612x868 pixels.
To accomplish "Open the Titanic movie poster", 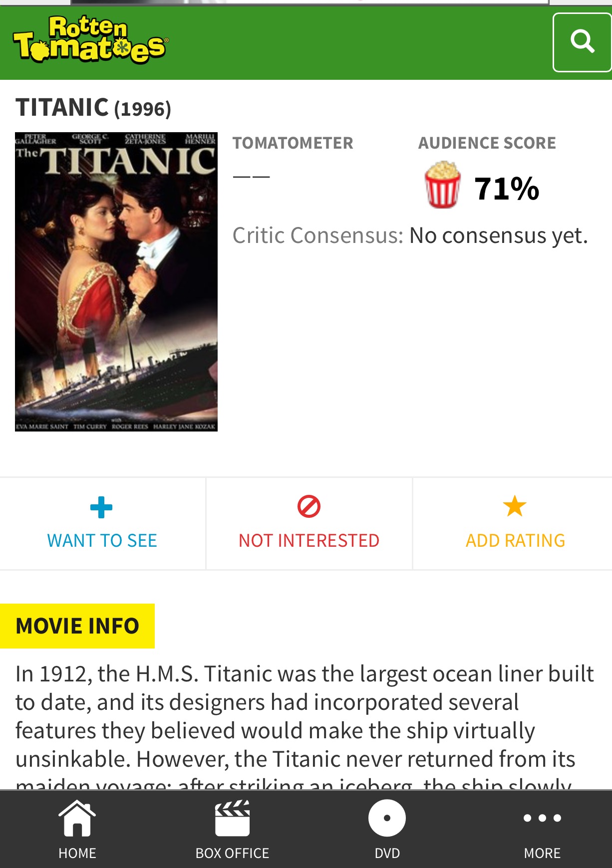I will tap(116, 282).
